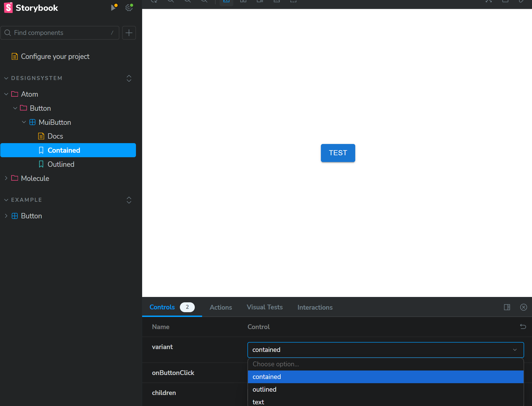The height and width of the screenshot is (406, 532).
Task: Collapse the Atom folder
Action: point(30,94)
